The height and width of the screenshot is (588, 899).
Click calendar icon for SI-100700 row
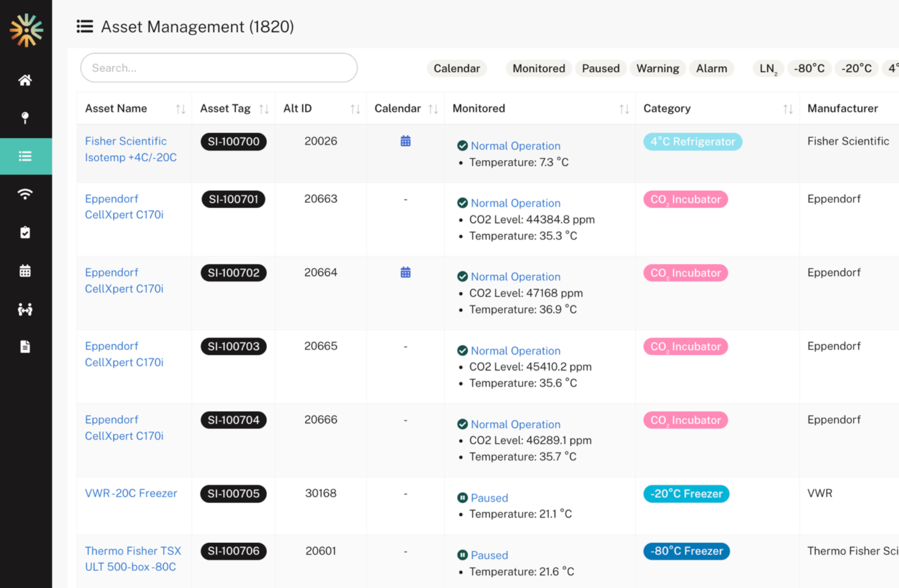click(405, 141)
